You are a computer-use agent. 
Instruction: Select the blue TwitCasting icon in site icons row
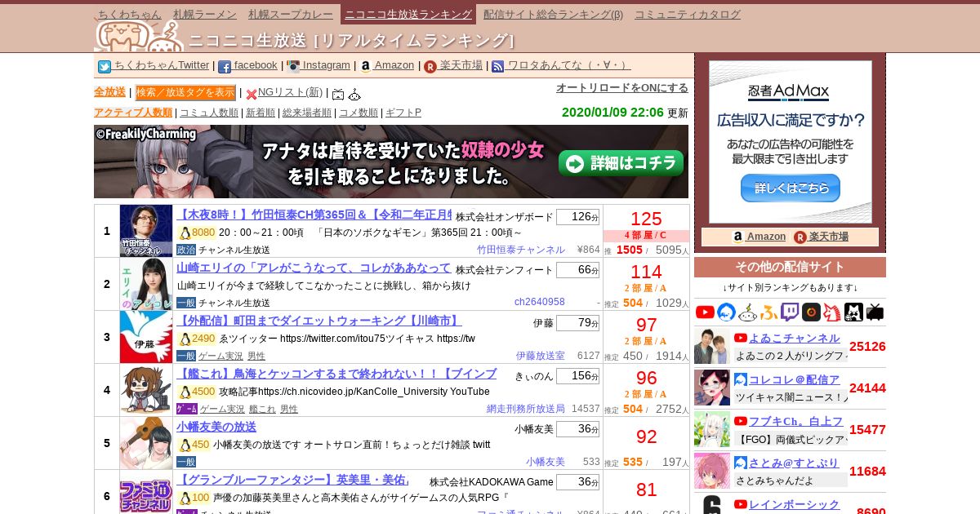point(726,312)
